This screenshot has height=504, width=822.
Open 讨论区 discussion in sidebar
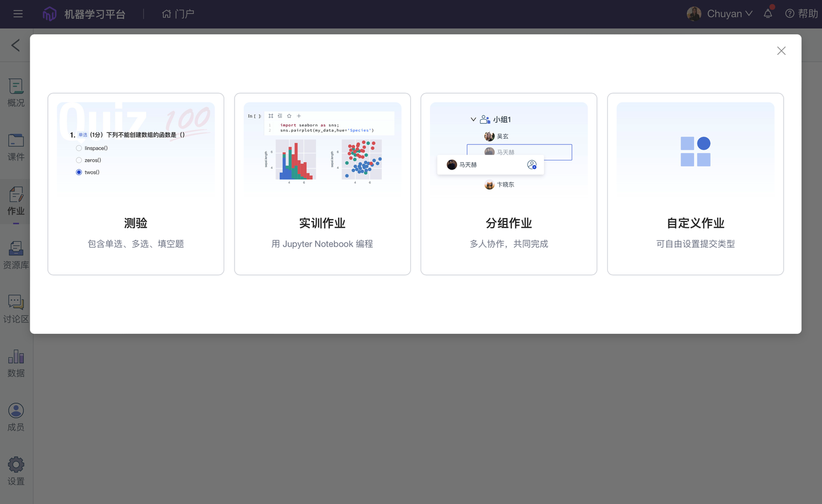[16, 309]
